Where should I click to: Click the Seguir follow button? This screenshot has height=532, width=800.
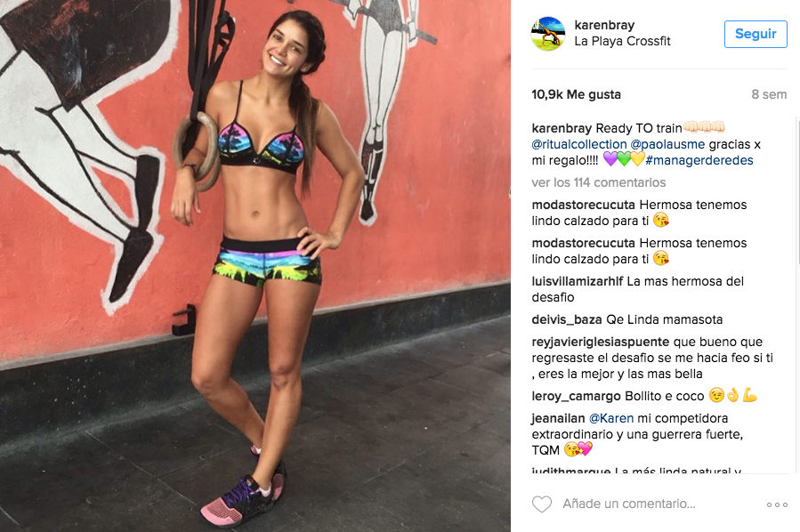[756, 34]
